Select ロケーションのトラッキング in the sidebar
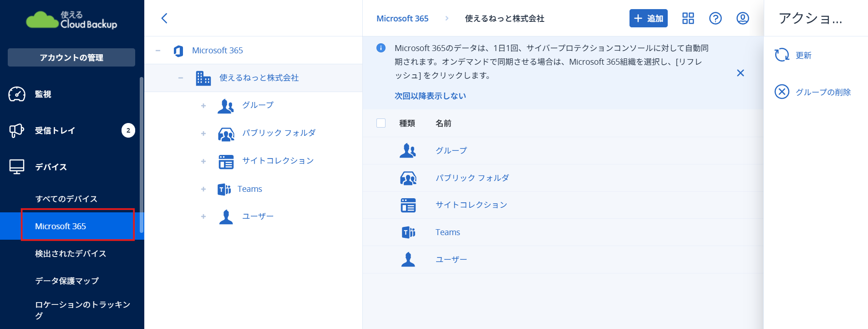Viewport: 868px width, 329px height. (x=83, y=310)
